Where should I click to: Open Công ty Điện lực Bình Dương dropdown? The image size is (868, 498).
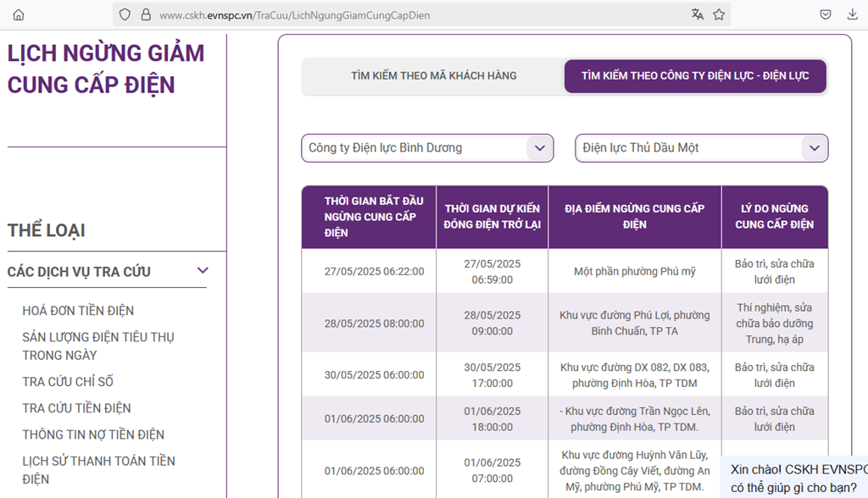[x=427, y=148]
